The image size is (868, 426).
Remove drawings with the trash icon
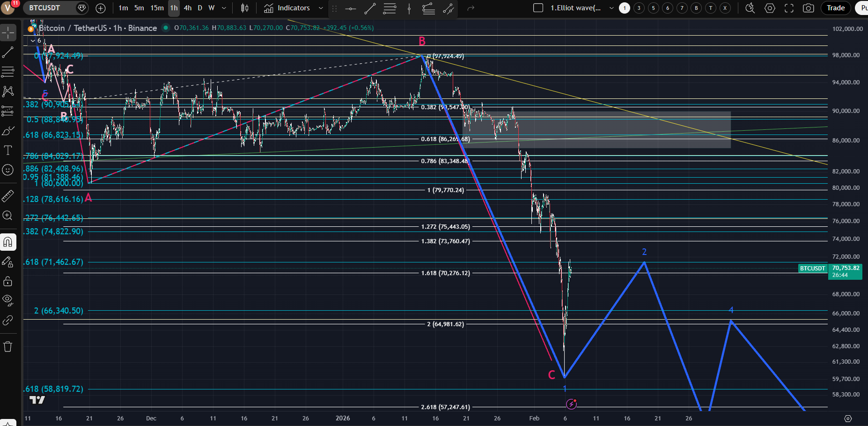pos(8,347)
